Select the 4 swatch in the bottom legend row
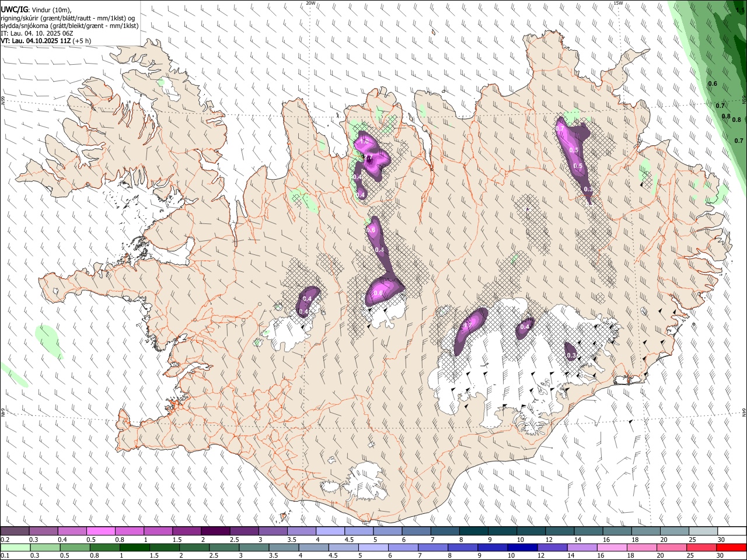Screen dimensions: 747x560 313,548
